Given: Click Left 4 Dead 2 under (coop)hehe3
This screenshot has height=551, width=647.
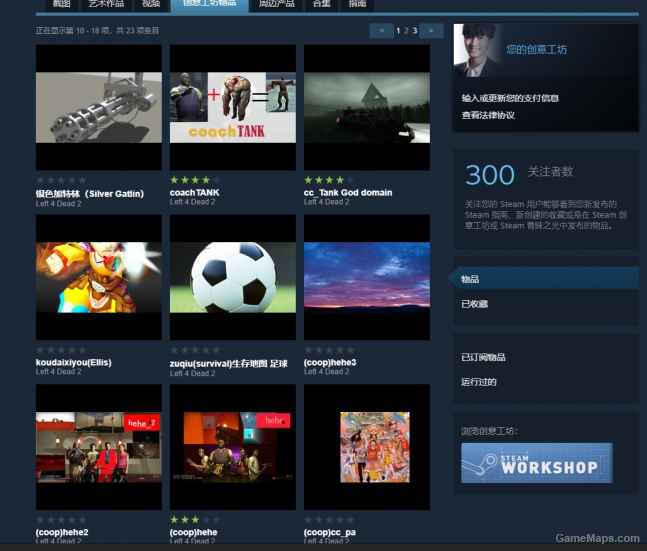Looking at the screenshot, I should (326, 371).
